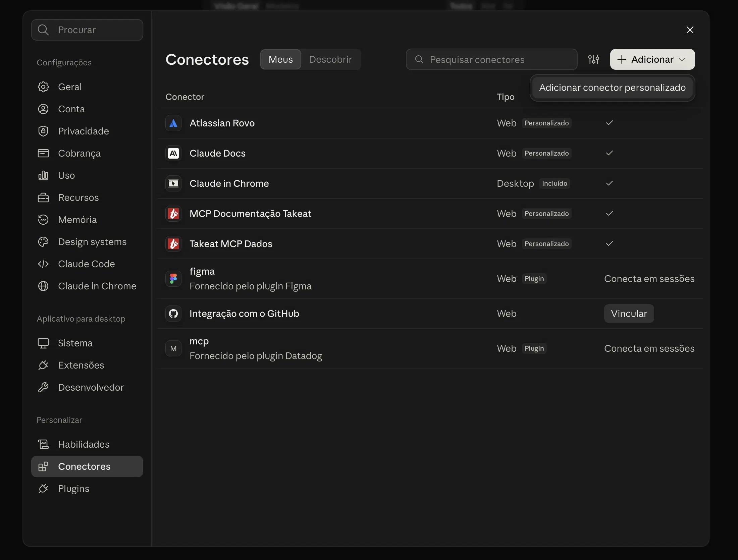The height and width of the screenshot is (560, 738).
Task: Click the Claude in Chrome globe icon
Action: [43, 286]
